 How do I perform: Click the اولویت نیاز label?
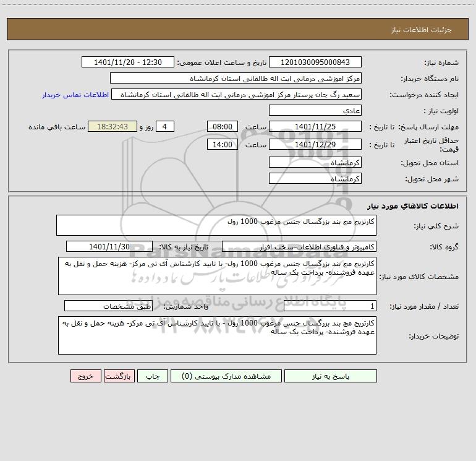(x=441, y=111)
